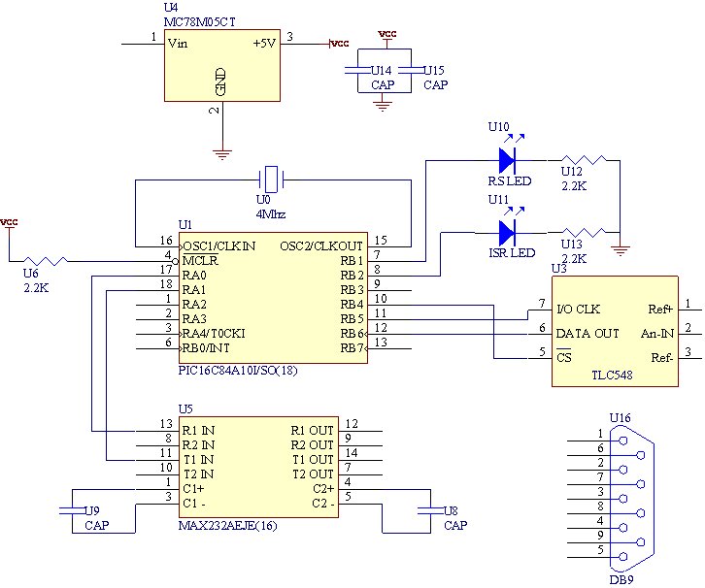Select capacitor U9 symbol

pyautogui.click(x=73, y=510)
